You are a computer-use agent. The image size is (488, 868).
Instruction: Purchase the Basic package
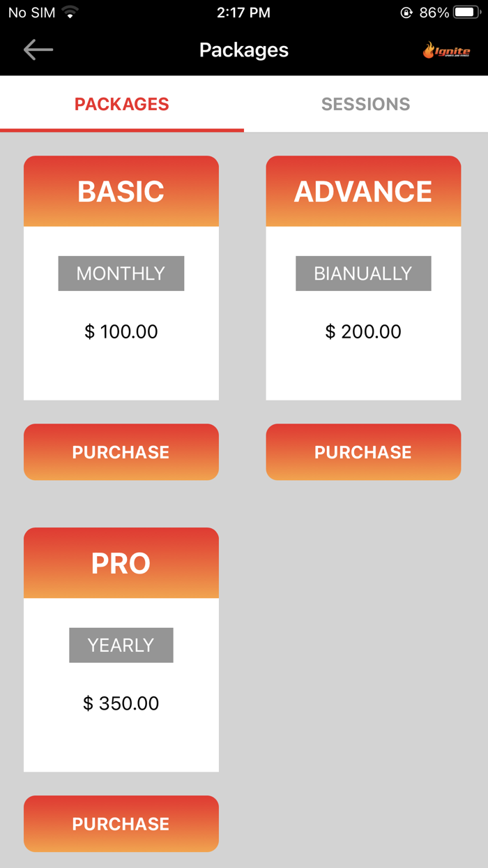coord(121,452)
